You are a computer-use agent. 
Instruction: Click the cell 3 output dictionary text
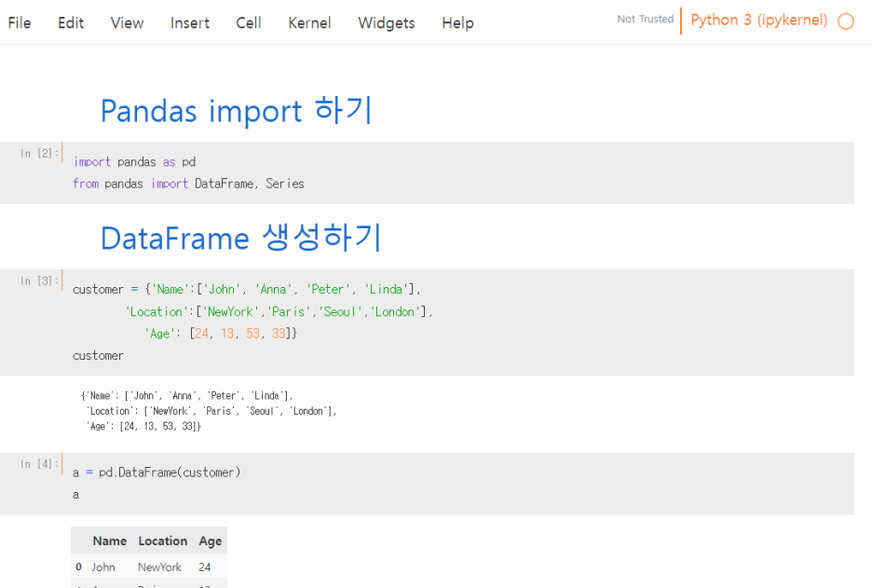[209, 411]
